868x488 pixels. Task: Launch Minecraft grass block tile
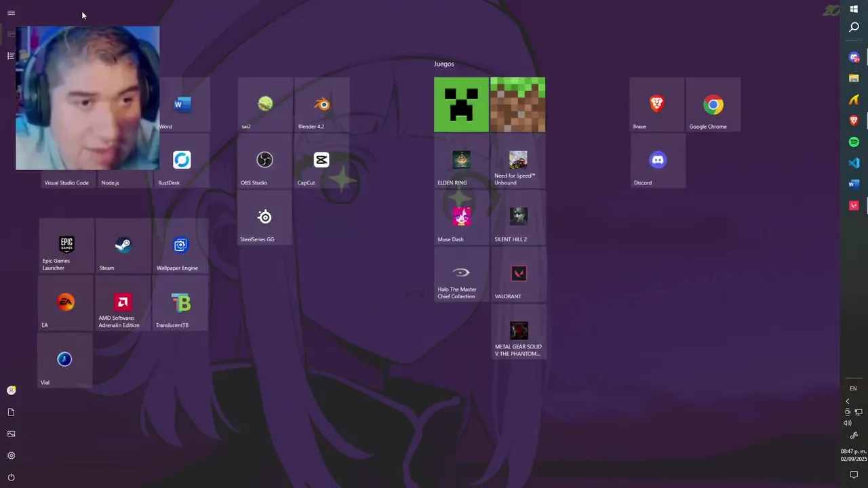pos(518,104)
